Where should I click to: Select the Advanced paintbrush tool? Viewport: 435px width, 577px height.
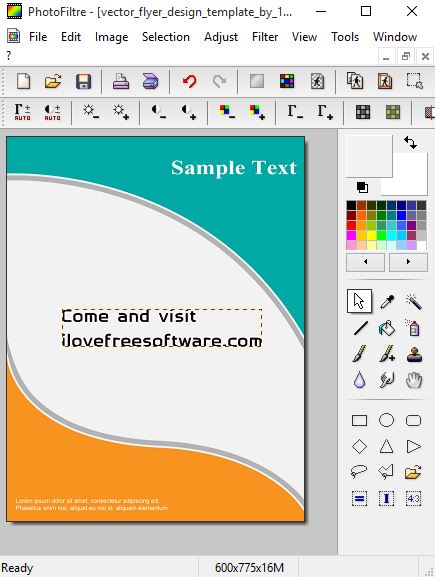(386, 354)
